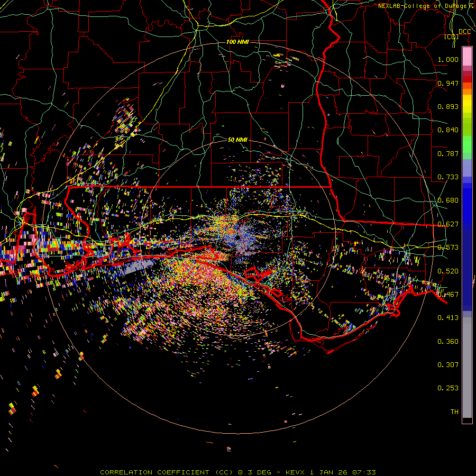
Task: Click the 0.787 legend value
Action: [448, 153]
